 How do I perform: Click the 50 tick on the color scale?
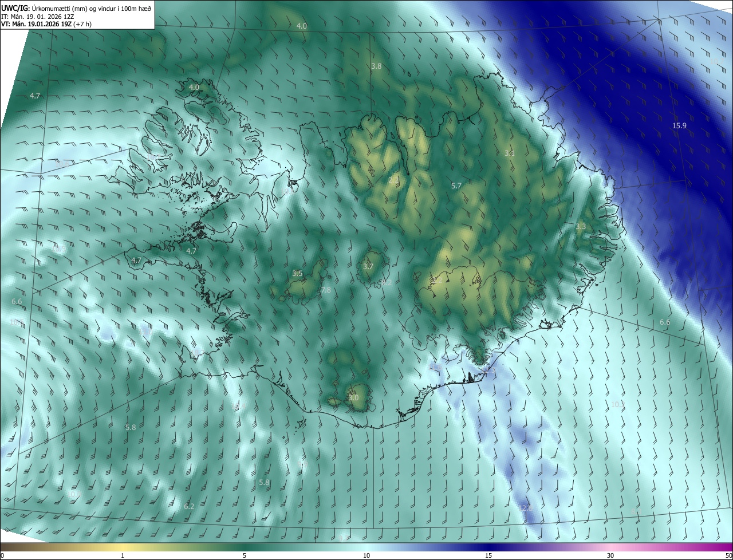728,555
